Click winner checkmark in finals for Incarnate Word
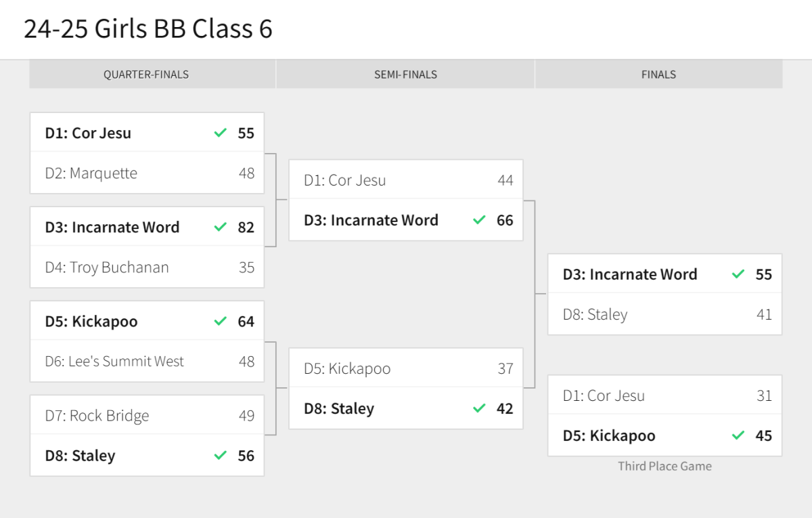This screenshot has width=812, height=518. click(738, 274)
